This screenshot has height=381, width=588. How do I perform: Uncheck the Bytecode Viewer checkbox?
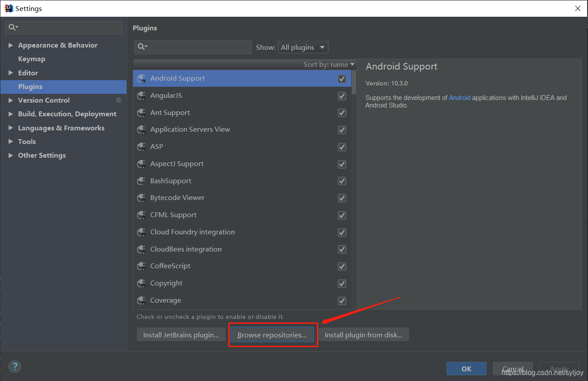coord(342,198)
